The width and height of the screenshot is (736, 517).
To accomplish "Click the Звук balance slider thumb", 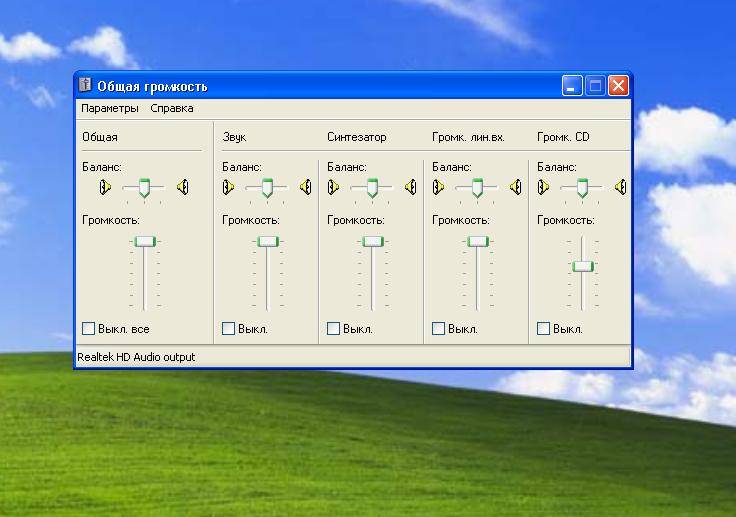I will (268, 188).
